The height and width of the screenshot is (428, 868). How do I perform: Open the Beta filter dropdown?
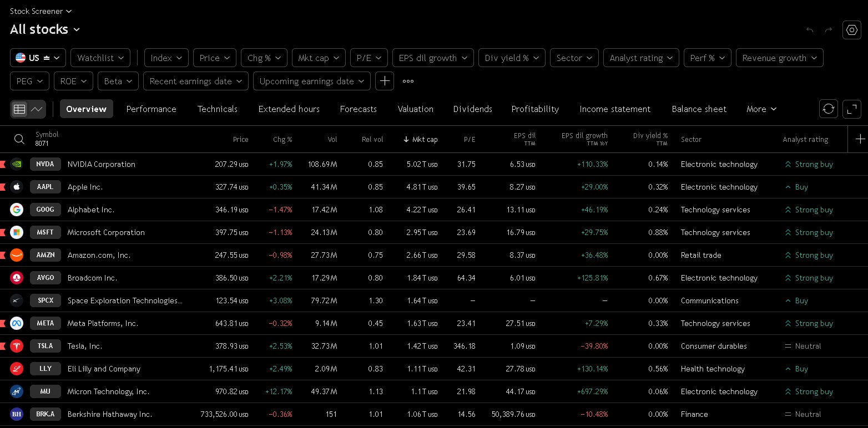(x=118, y=81)
